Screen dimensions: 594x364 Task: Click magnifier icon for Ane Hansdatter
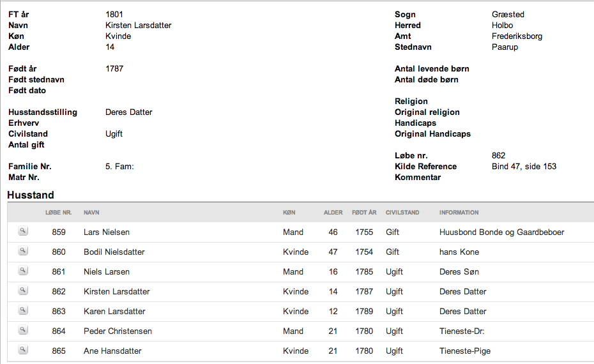pyautogui.click(x=23, y=349)
